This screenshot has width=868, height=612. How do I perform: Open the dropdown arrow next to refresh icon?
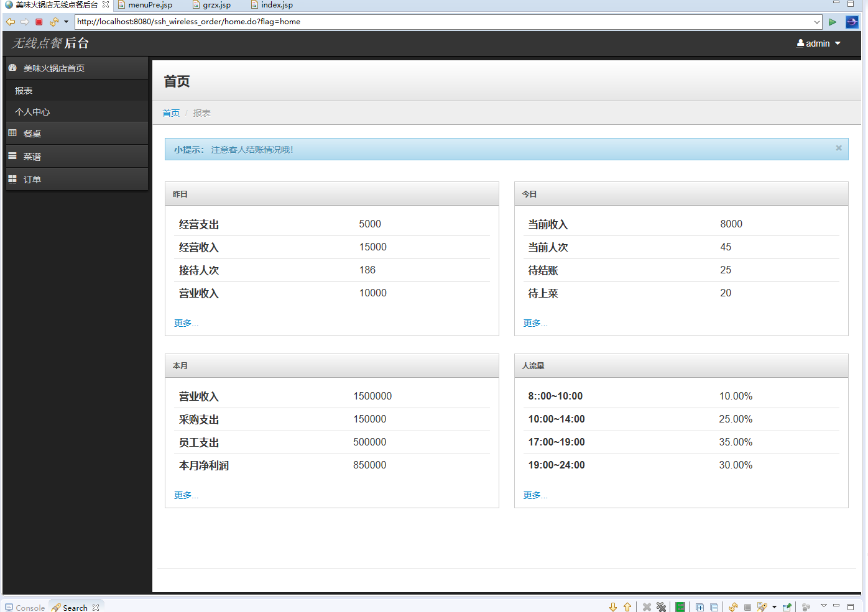tap(66, 22)
